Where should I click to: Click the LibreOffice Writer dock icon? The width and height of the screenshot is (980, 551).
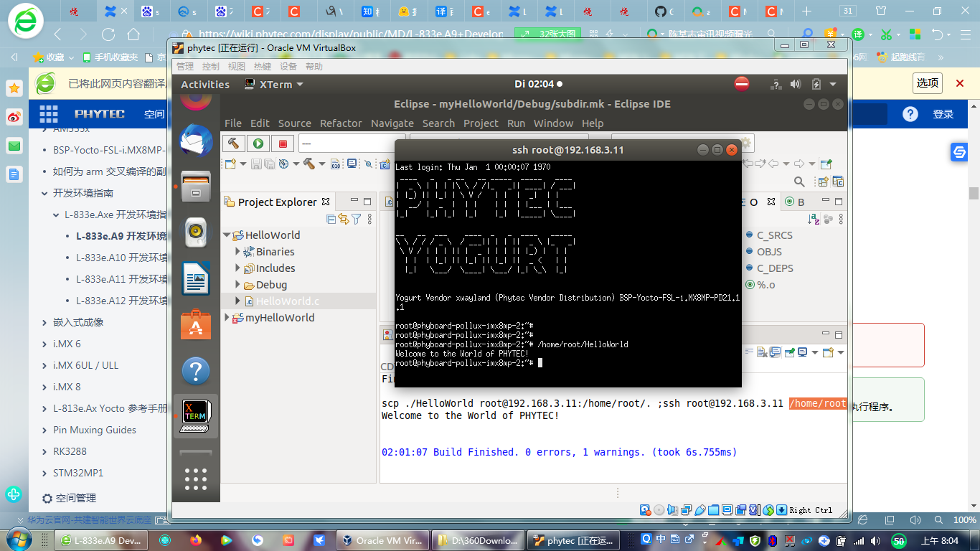tap(196, 278)
